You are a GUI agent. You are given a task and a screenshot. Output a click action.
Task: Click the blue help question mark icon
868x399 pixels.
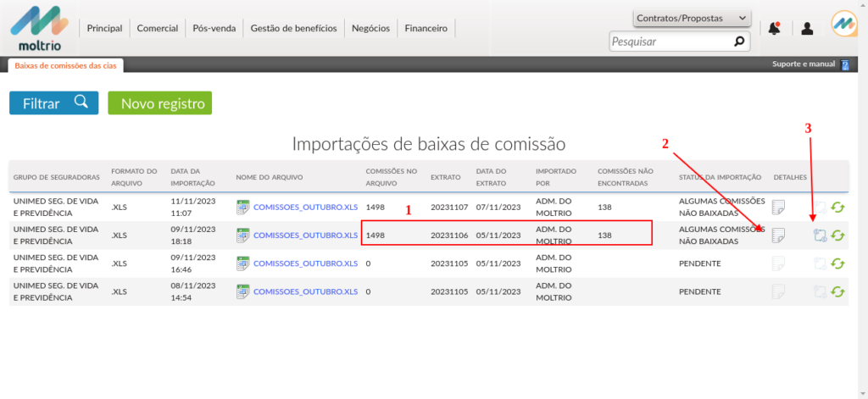coord(844,64)
